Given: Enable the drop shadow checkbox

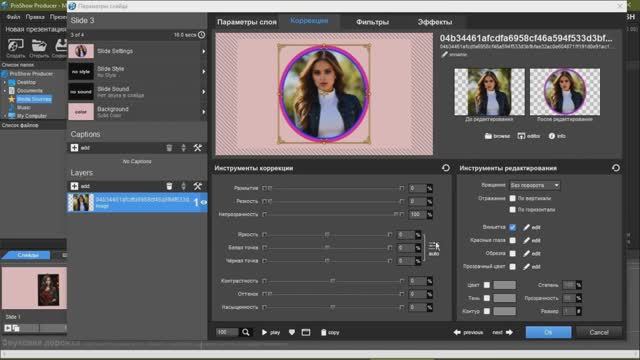Looking at the screenshot, I should click(x=487, y=298).
